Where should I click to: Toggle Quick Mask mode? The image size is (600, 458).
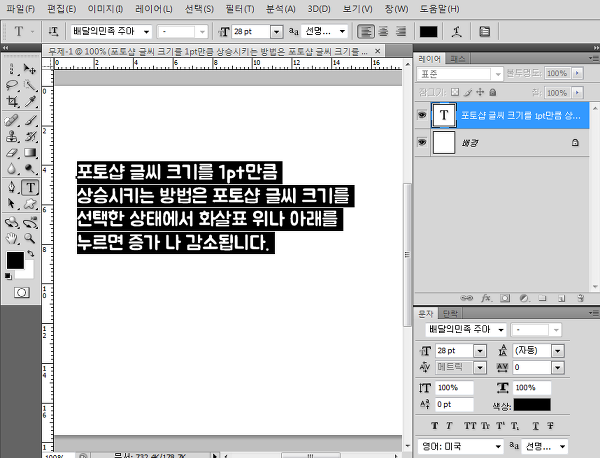pyautogui.click(x=21, y=293)
